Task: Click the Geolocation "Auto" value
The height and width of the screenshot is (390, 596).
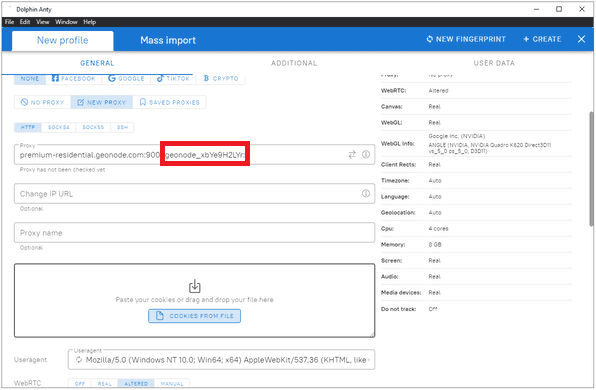Action: point(435,213)
